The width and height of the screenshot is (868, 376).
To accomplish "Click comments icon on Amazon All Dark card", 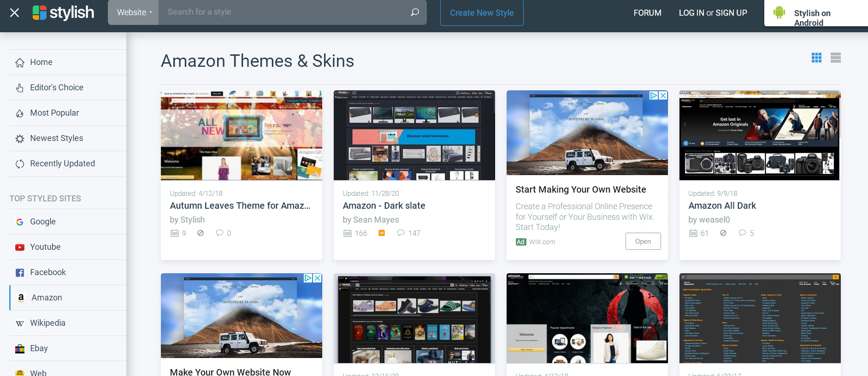I will click(742, 233).
